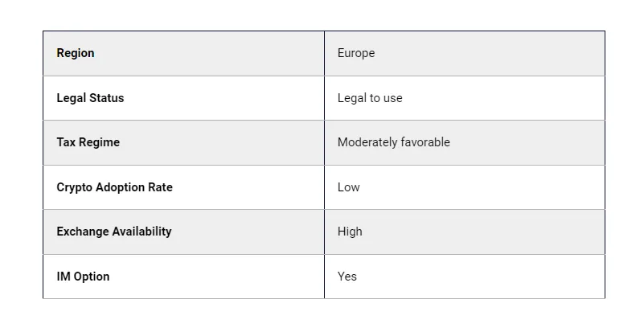The width and height of the screenshot is (644, 332).
Task: Click the "Exchange Availability" label cell
Action: pos(114,232)
